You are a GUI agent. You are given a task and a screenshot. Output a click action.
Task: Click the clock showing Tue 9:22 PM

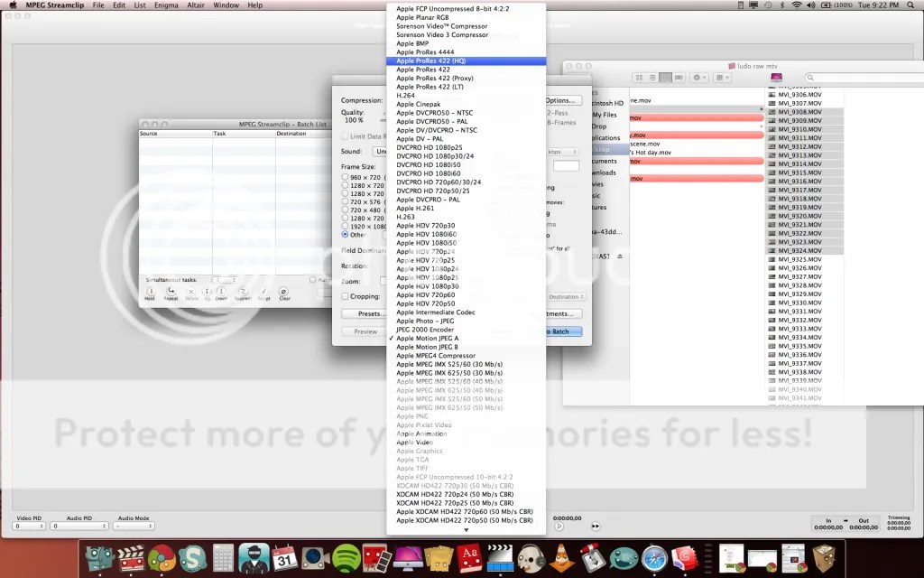879,5
